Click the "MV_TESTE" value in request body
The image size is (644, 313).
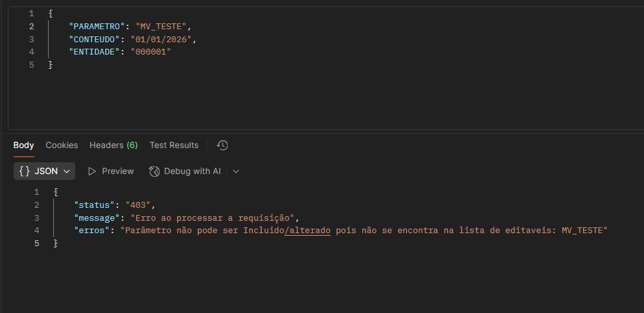[163, 27]
